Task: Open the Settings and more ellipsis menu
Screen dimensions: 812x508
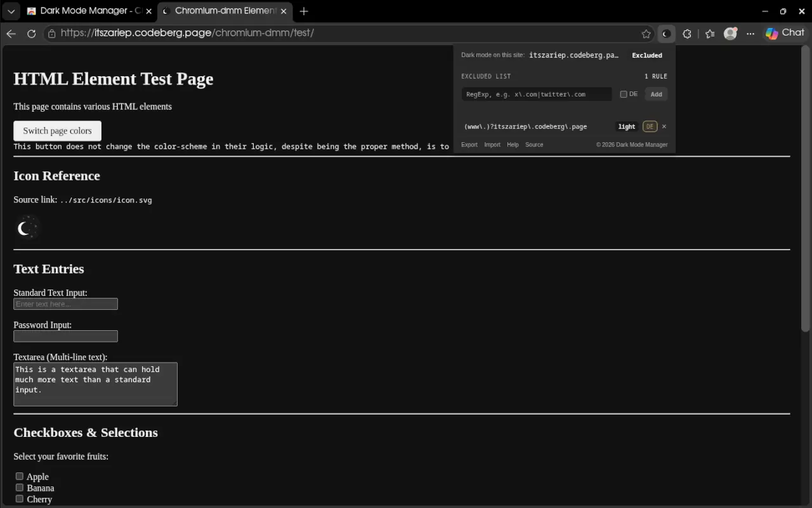Action: click(x=750, y=34)
